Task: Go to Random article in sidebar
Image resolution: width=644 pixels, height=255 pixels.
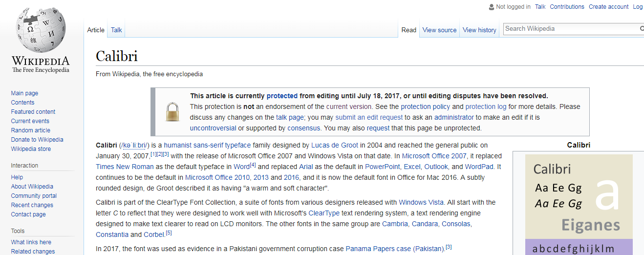Action: pos(31,130)
